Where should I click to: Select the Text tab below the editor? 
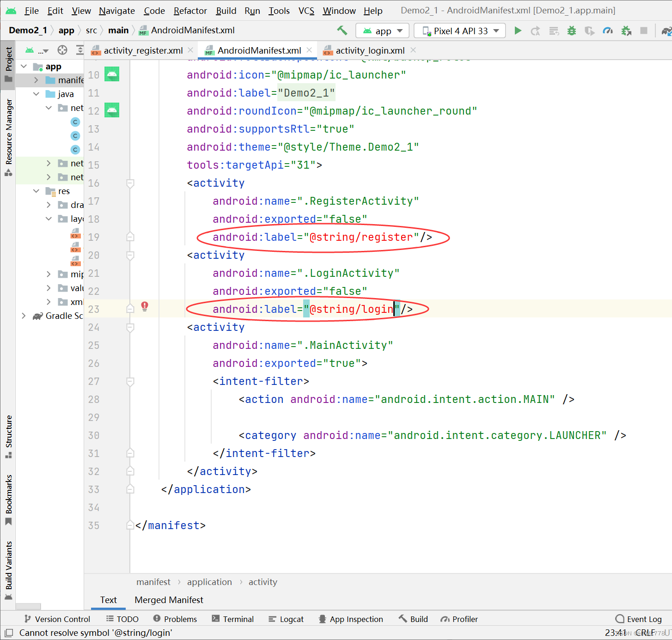(109, 600)
